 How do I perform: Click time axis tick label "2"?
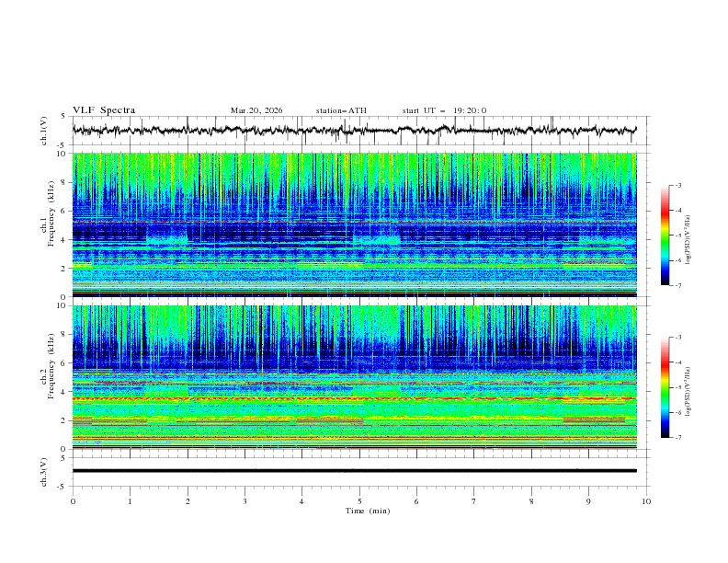(188, 501)
